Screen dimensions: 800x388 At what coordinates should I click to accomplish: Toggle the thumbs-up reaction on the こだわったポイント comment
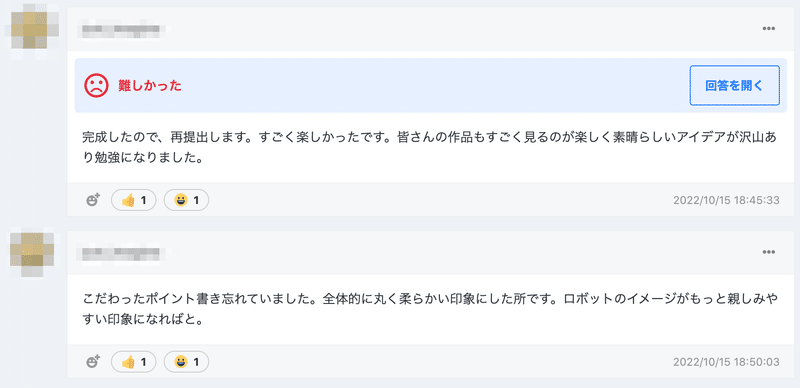click(x=134, y=362)
